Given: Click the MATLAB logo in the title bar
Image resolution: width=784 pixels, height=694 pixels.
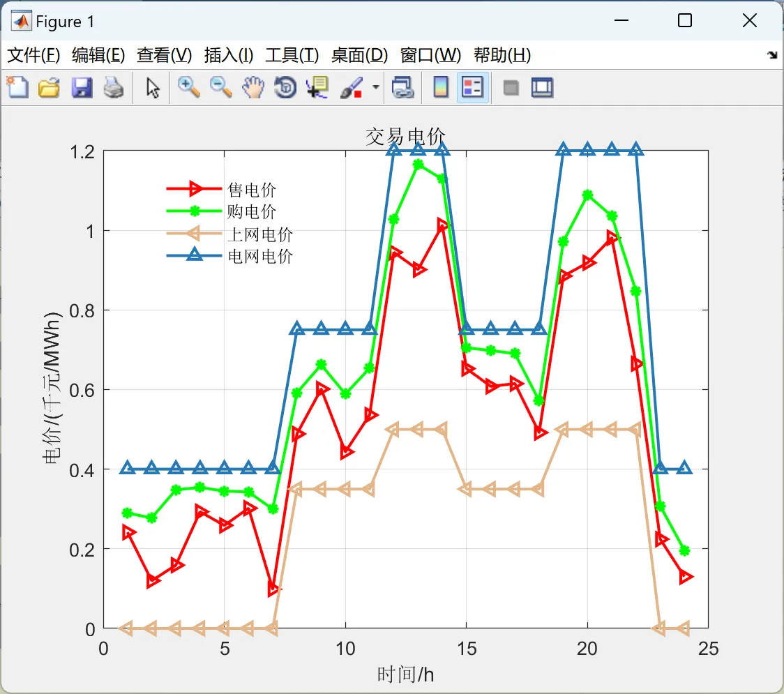Looking at the screenshot, I should pos(20,20).
